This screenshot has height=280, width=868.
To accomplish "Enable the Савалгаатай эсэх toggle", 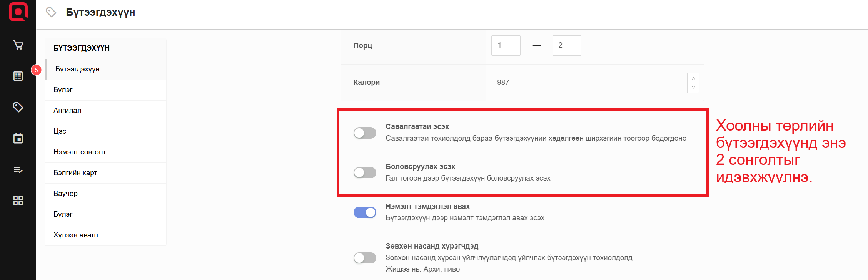I will pyautogui.click(x=365, y=133).
